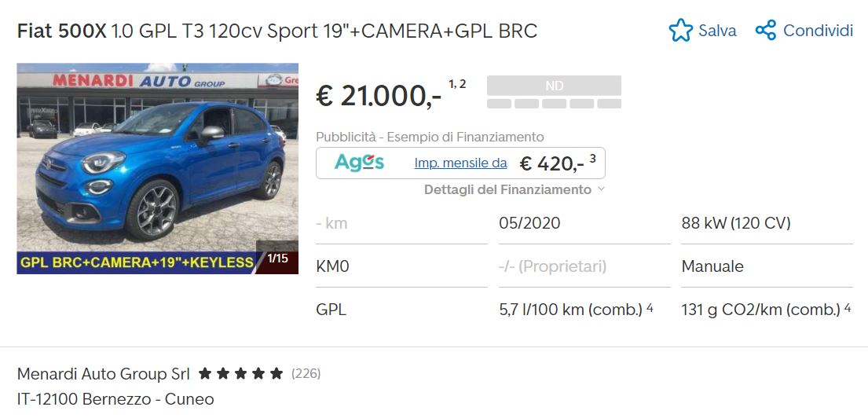This screenshot has width=868, height=418.
Task: Click the price rating segment bar
Action: pos(554,104)
